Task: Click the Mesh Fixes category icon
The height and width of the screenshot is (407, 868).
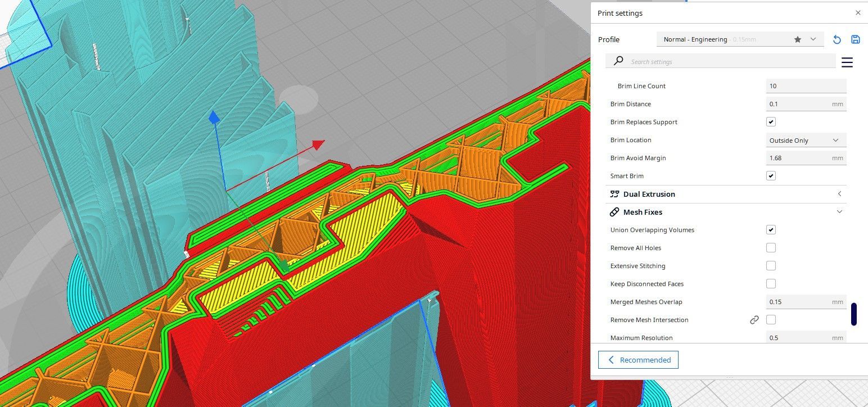Action: (x=614, y=212)
